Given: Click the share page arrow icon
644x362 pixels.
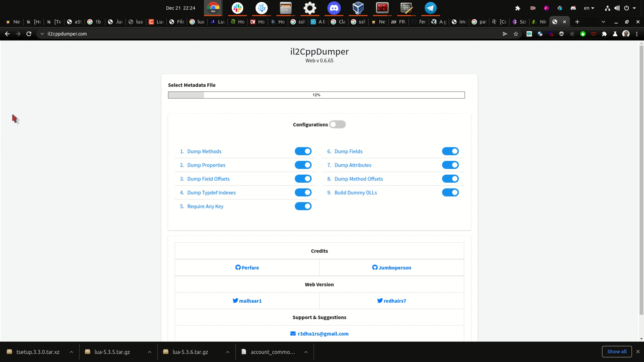Looking at the screenshot, I should tap(505, 34).
